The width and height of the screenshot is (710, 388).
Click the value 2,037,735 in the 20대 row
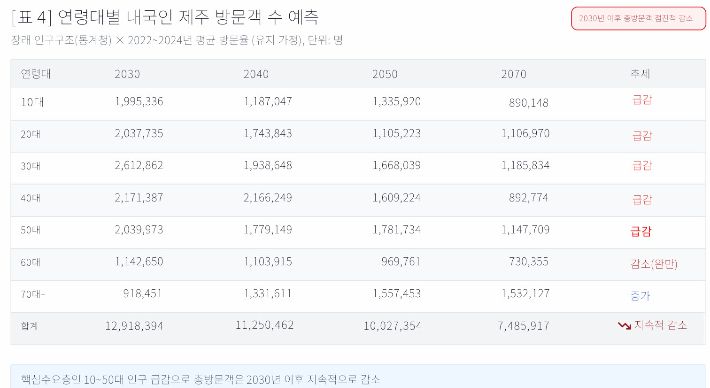click(139, 134)
